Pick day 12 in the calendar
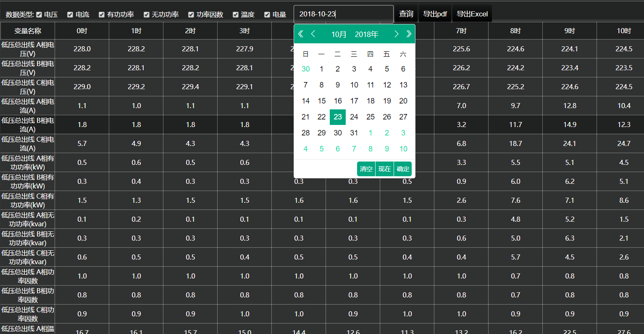This screenshot has width=644, height=334. [387, 85]
